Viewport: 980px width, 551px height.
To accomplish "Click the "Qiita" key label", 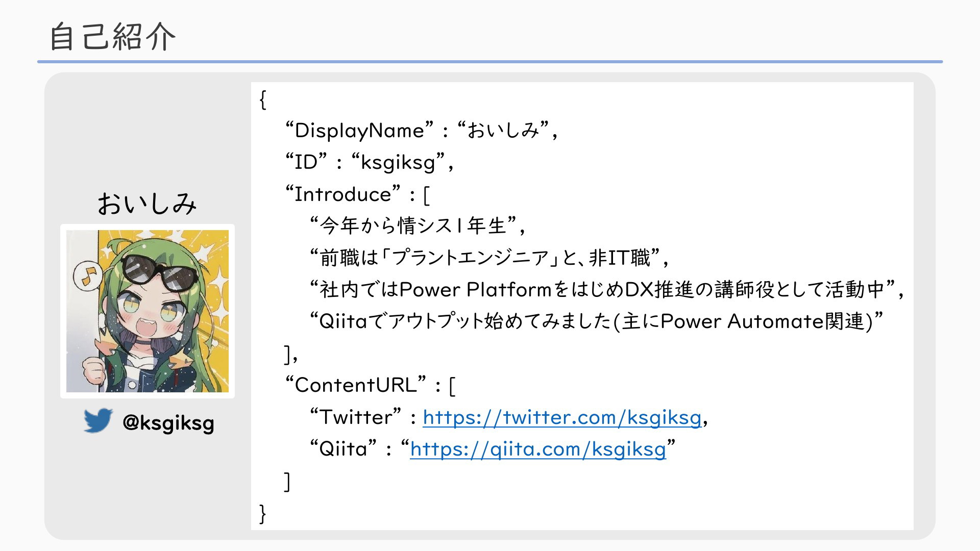I will click(x=344, y=449).
